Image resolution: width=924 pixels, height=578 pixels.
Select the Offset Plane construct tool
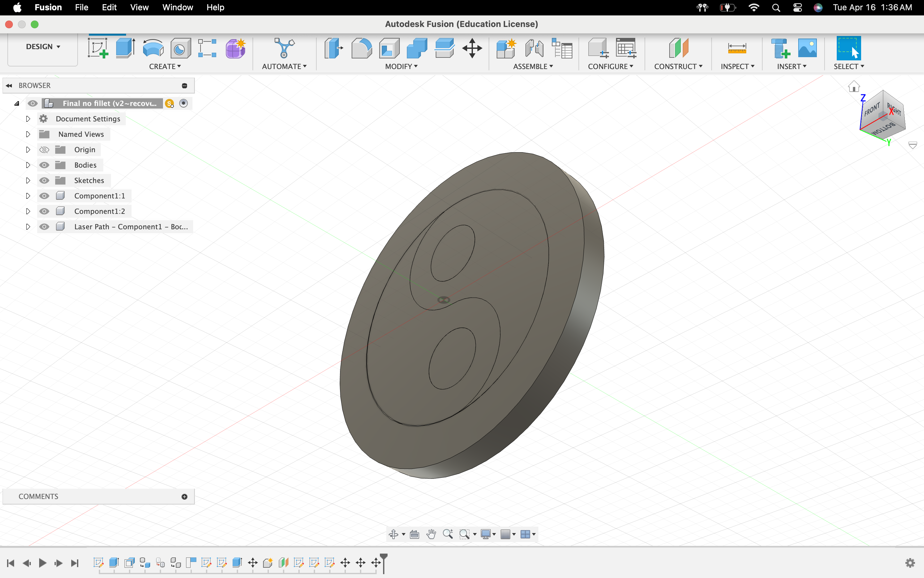(x=679, y=48)
